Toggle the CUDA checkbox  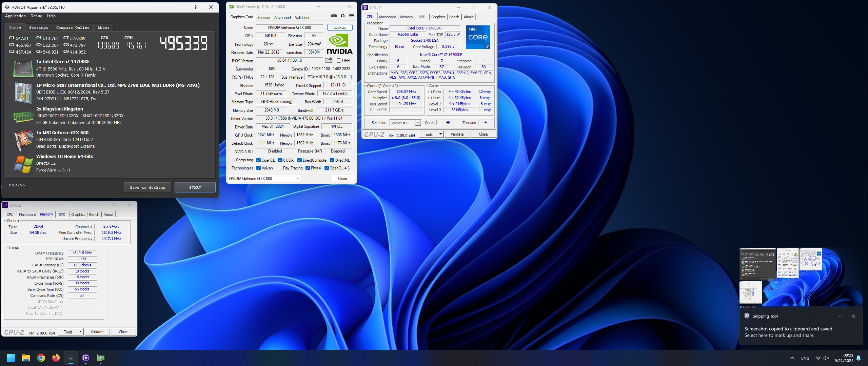pyautogui.click(x=280, y=160)
